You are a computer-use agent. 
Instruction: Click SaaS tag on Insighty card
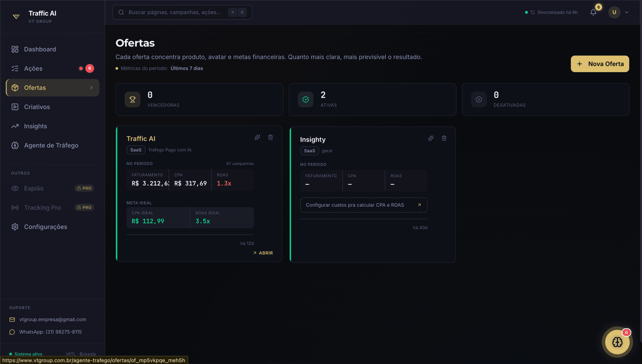tap(310, 151)
